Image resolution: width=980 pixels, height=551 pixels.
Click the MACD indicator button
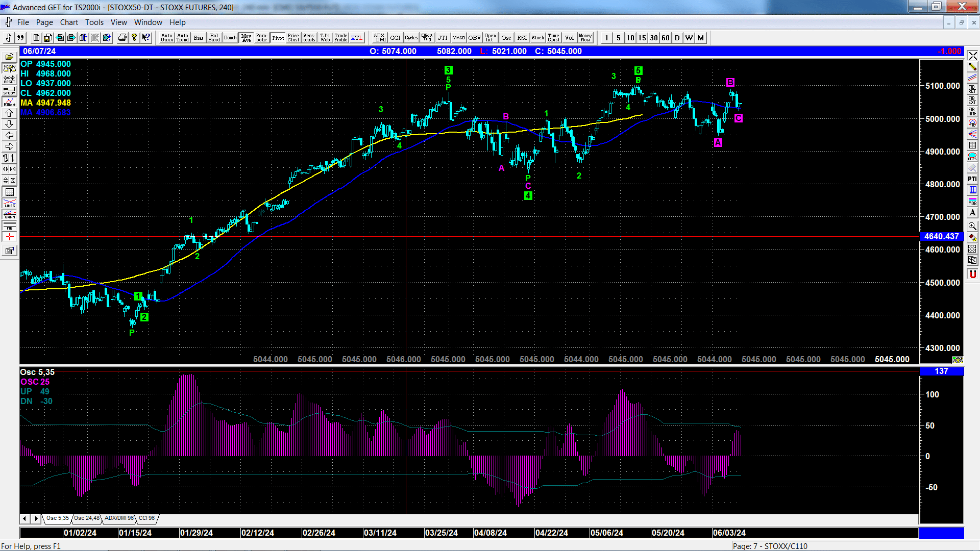point(459,38)
